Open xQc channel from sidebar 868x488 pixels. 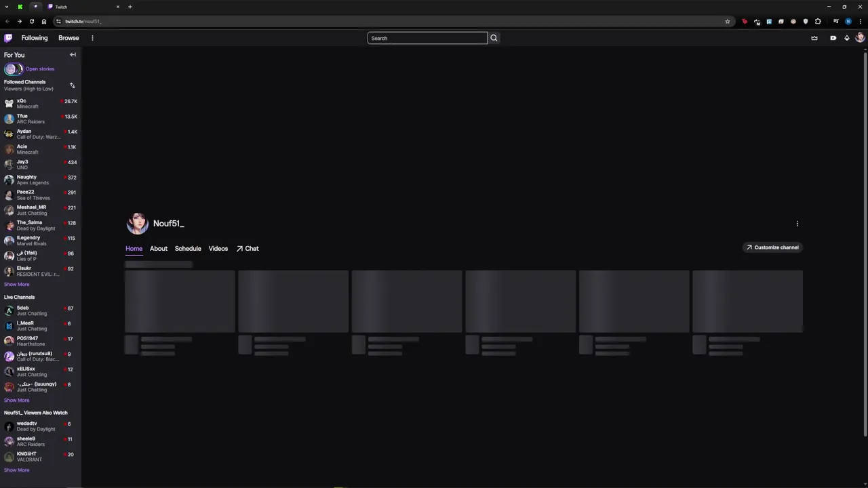click(41, 103)
